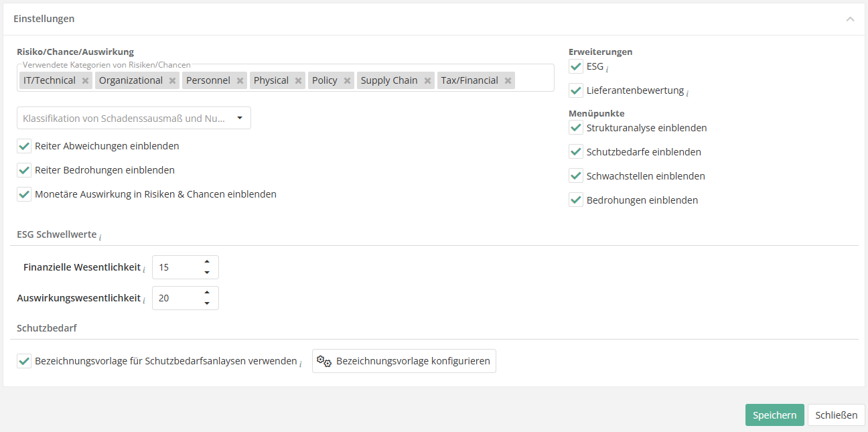Remove the Tax/Financial category tag

coord(508,81)
